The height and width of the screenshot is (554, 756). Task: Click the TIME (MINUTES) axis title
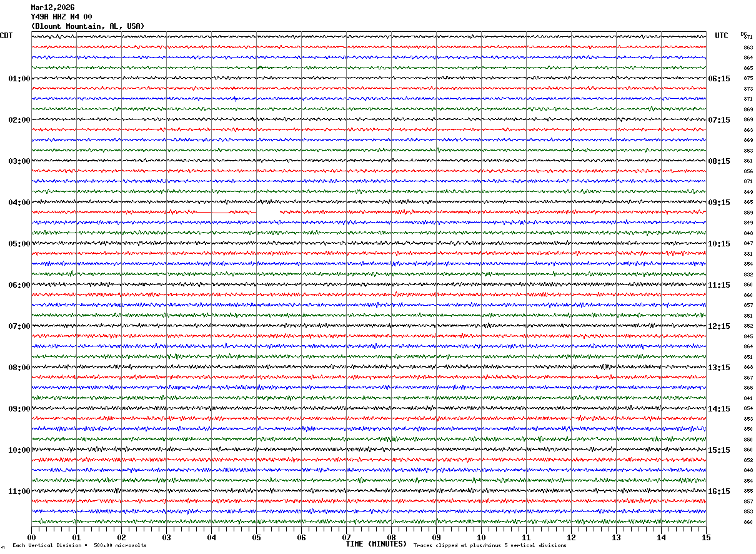376,544
